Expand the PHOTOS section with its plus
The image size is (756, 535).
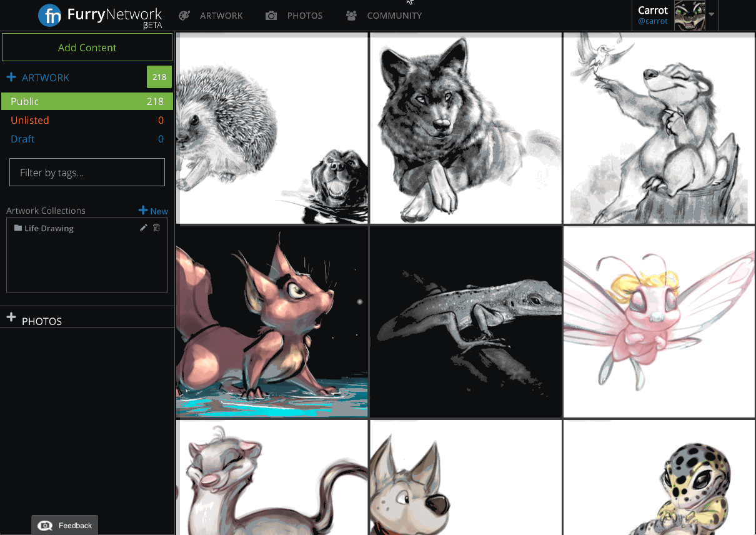[11, 317]
